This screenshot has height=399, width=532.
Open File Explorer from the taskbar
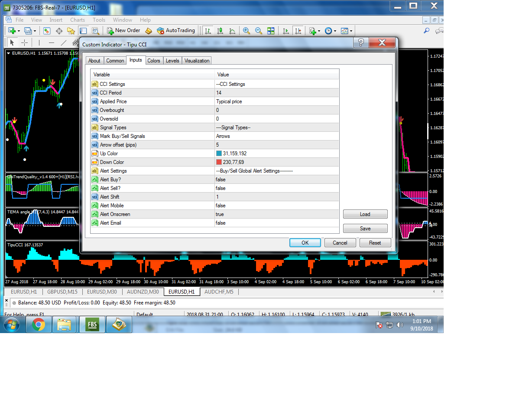pyautogui.click(x=64, y=324)
